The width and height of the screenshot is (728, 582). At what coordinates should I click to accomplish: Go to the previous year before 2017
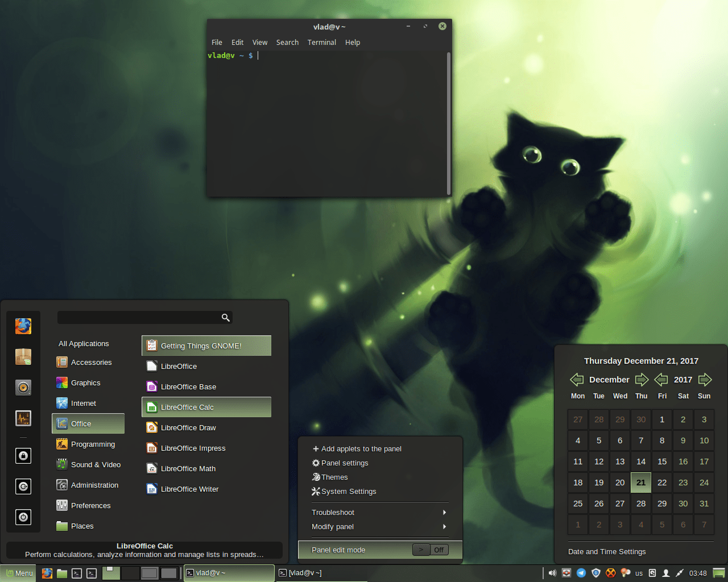[x=661, y=380]
